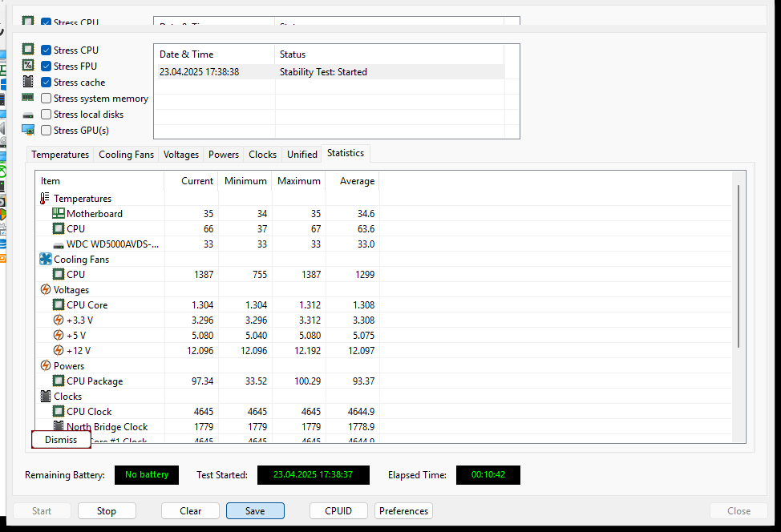Viewport: 781px width, 532px height.
Task: Click the CPU icon under the Temperatures group
Action: pos(59,229)
